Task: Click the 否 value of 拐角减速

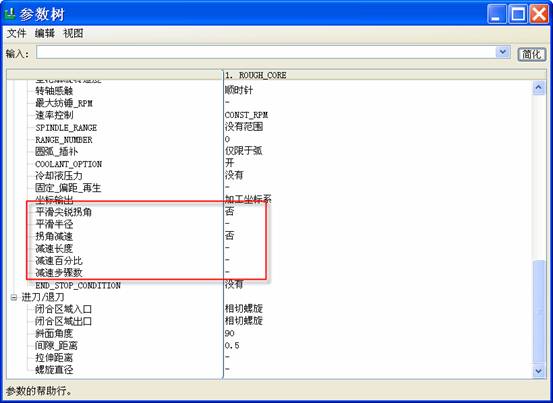Action: click(230, 236)
